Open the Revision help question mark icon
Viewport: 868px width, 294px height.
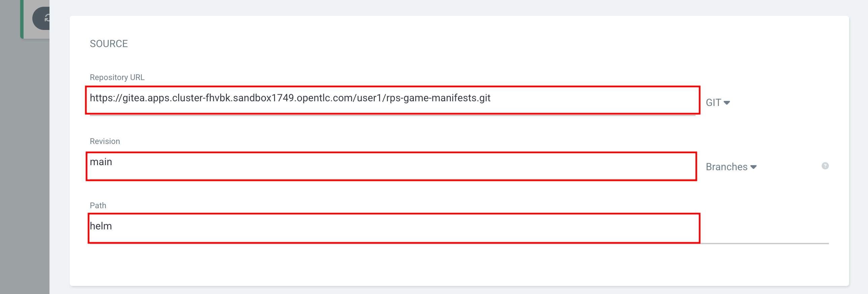click(x=825, y=166)
